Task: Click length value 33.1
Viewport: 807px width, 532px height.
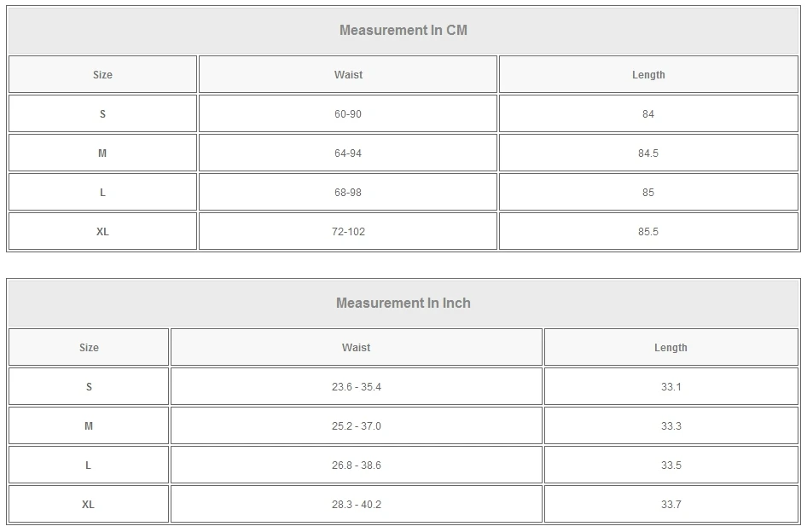Action: (671, 387)
